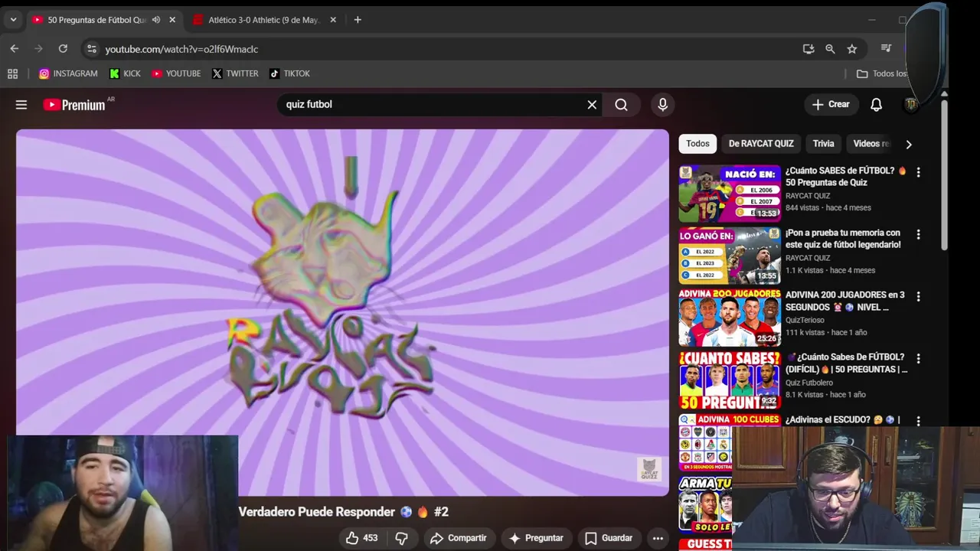
Task: Select the De RAYCAT QUIZ chip
Action: coord(761,144)
